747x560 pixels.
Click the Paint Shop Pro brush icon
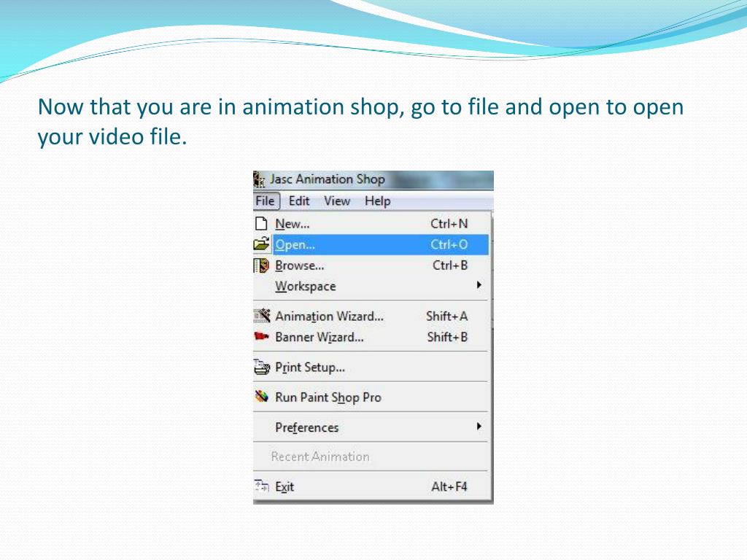[x=262, y=397]
